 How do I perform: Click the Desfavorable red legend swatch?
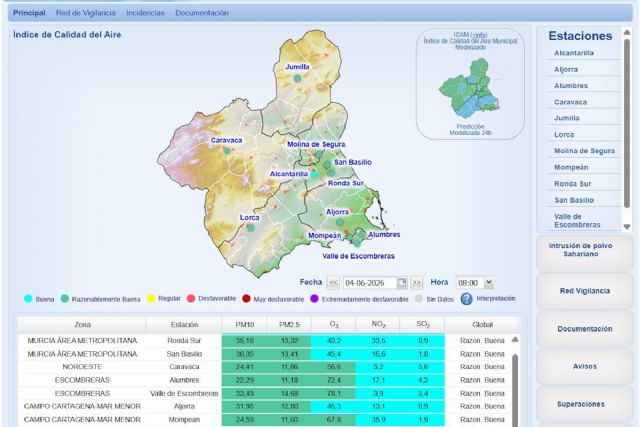[191, 299]
